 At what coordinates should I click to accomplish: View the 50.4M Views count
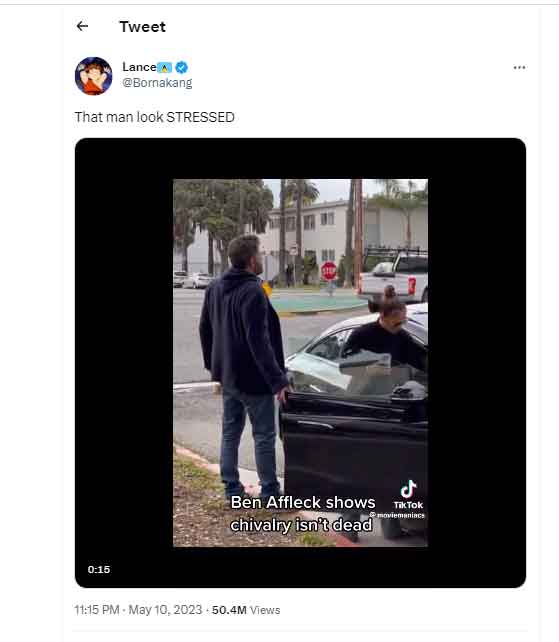[x=246, y=610]
